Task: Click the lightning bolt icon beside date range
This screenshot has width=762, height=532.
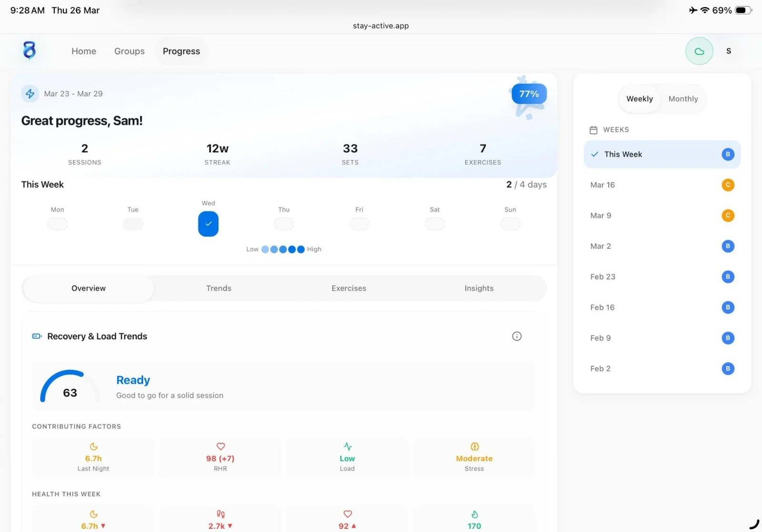Action: coord(30,94)
